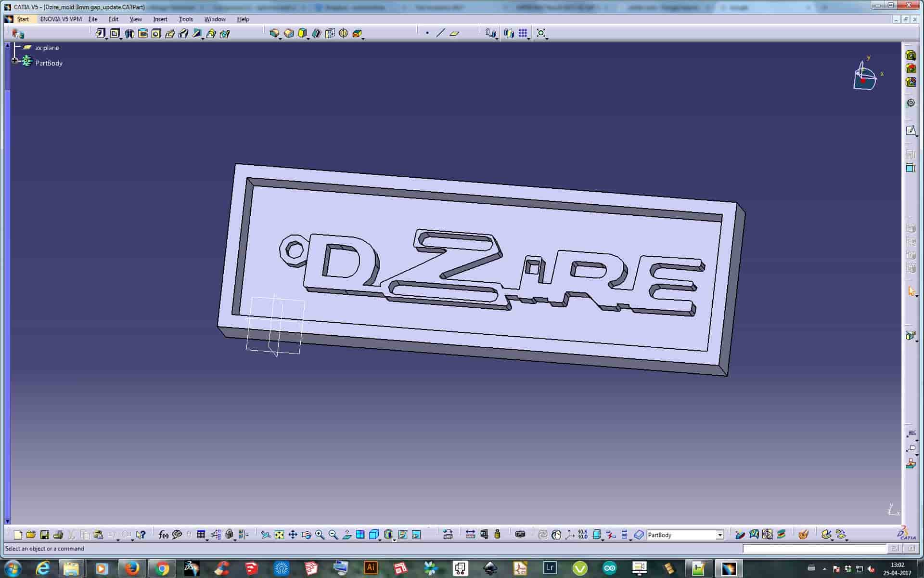Toggle Hide/Show on selected object
Image resolution: width=924 pixels, height=578 pixels.
tap(403, 535)
